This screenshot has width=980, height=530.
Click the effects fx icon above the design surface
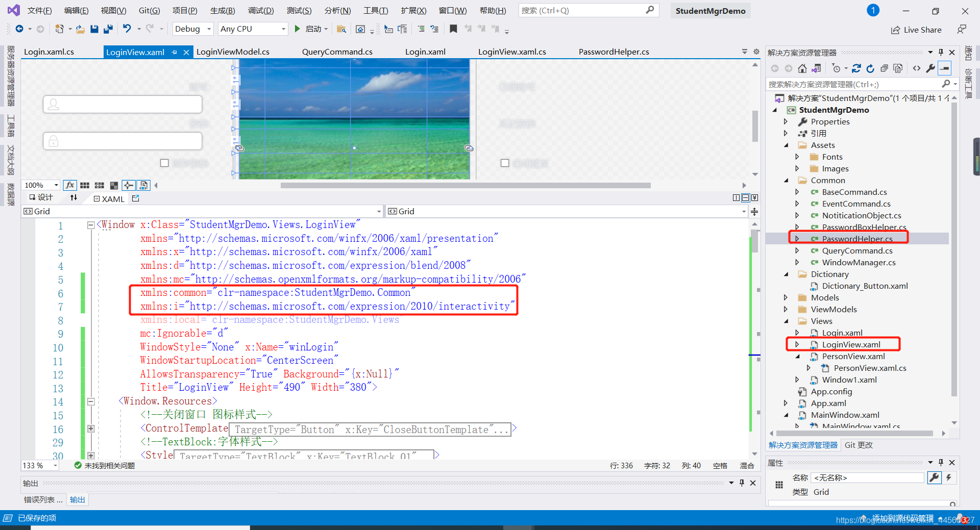(x=70, y=185)
